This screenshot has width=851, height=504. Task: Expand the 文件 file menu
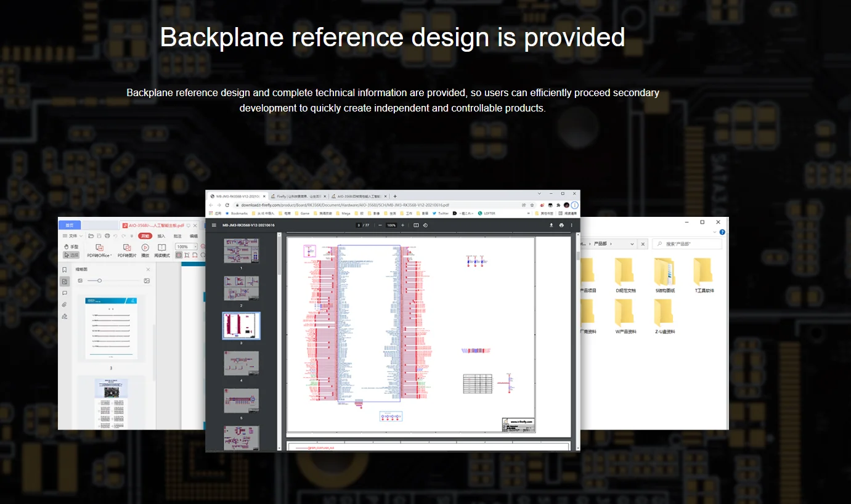tap(72, 236)
